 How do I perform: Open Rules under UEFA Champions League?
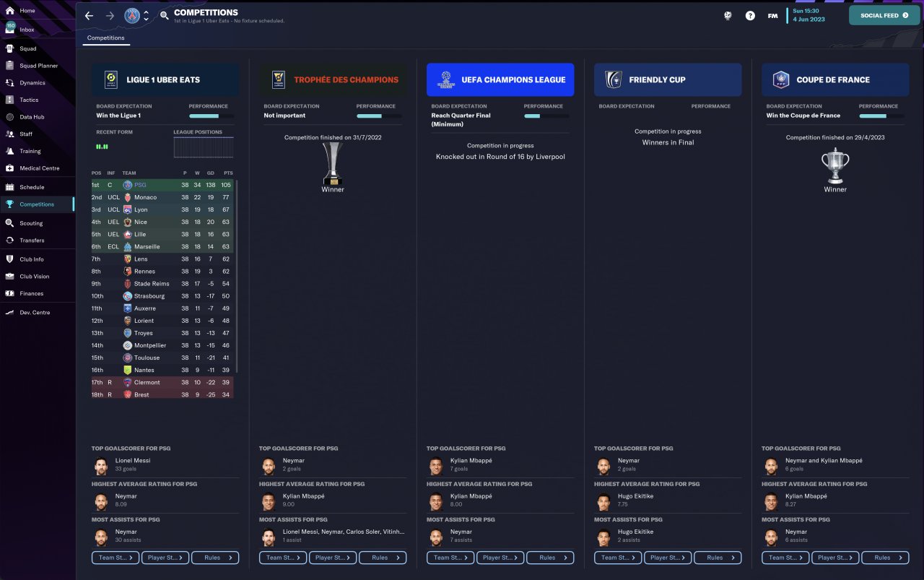pos(550,558)
